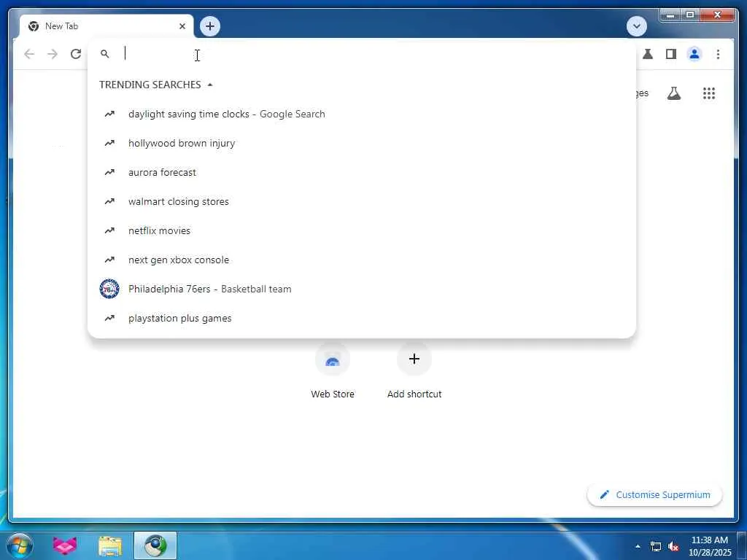The height and width of the screenshot is (560, 747).
Task: Open the Chrome Labs flask icon in toolbar
Action: point(648,54)
